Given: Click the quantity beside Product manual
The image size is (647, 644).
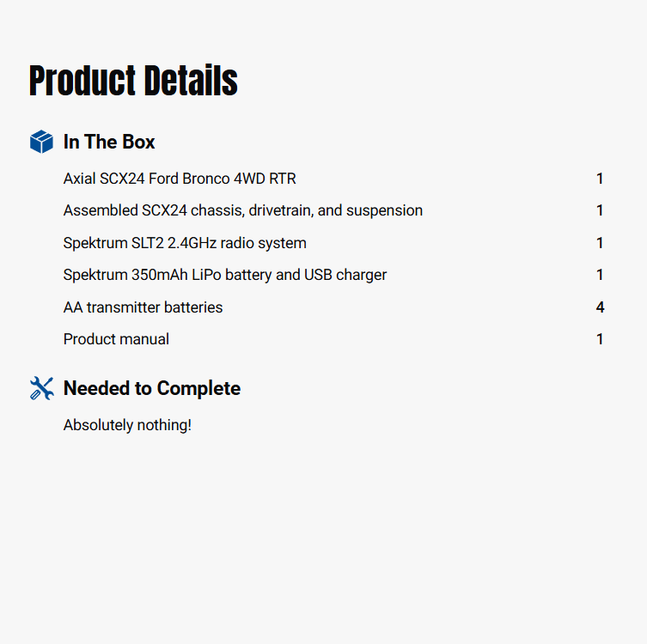Looking at the screenshot, I should (x=600, y=339).
